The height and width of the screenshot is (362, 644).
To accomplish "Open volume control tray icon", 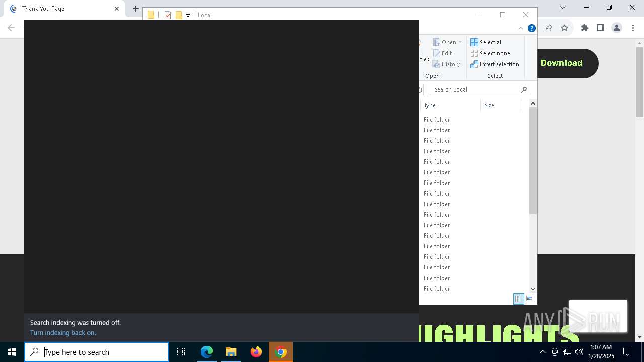I will pyautogui.click(x=579, y=352).
